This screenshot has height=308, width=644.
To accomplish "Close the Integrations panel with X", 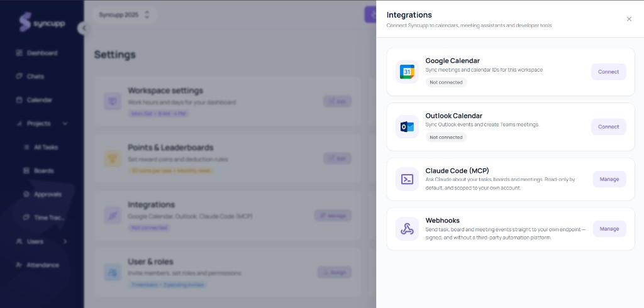I will point(629,19).
